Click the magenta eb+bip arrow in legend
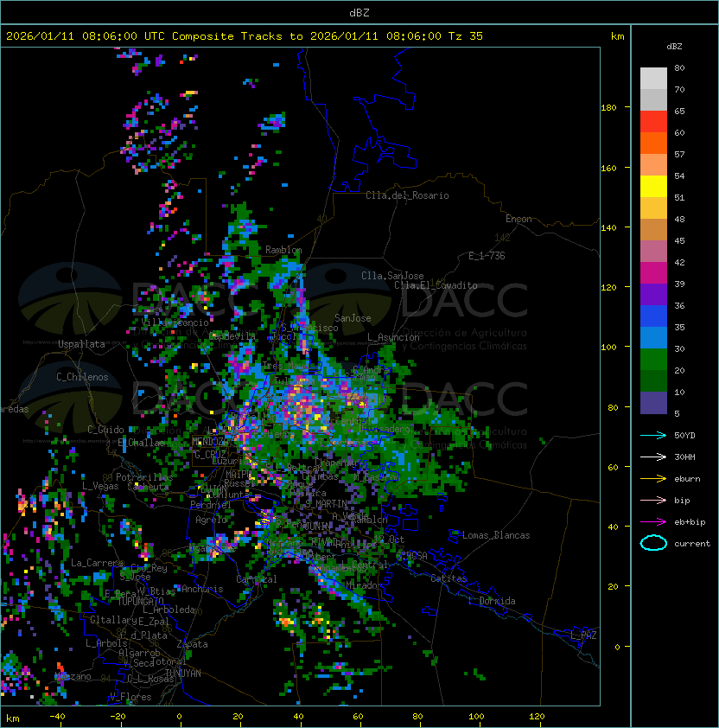 click(x=653, y=522)
